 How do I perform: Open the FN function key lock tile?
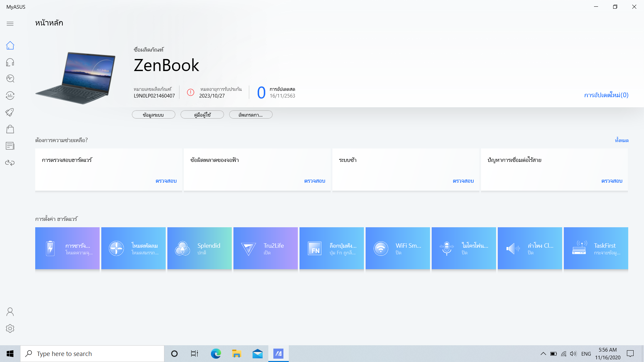(x=332, y=248)
